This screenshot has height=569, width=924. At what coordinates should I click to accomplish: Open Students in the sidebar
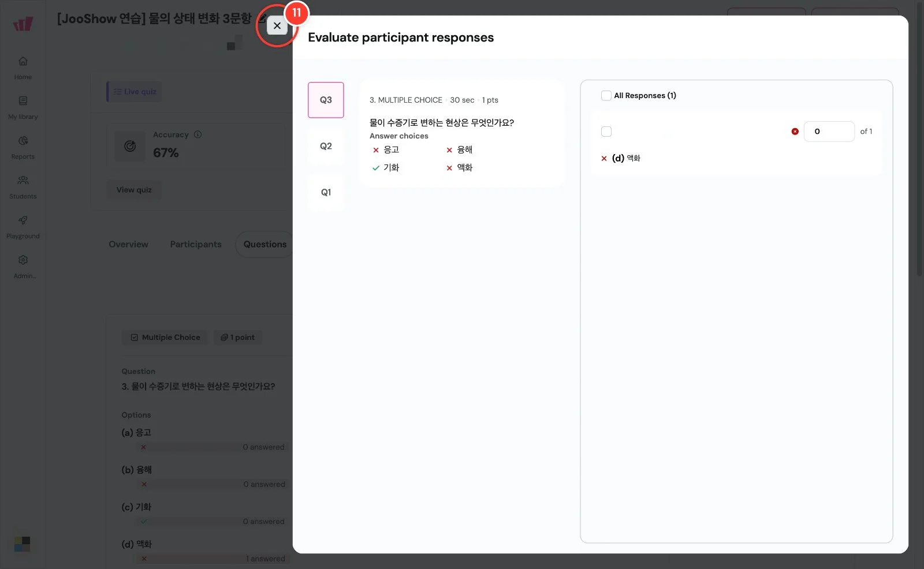[23, 188]
